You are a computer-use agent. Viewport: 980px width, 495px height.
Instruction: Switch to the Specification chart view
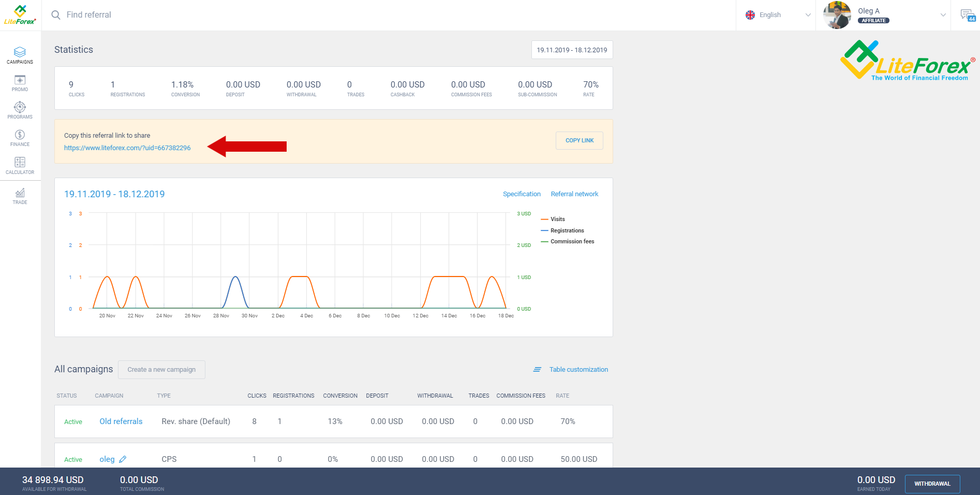click(x=522, y=194)
